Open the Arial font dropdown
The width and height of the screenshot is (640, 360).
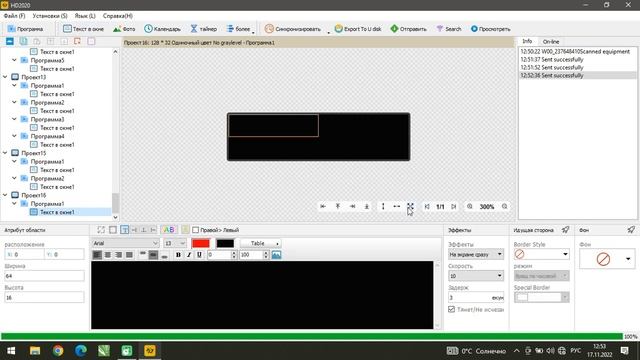click(x=125, y=243)
